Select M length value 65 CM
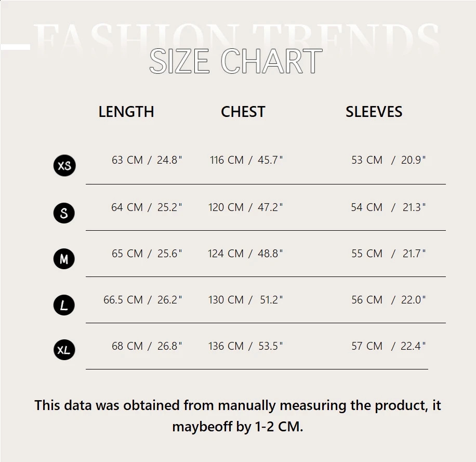 127,254
